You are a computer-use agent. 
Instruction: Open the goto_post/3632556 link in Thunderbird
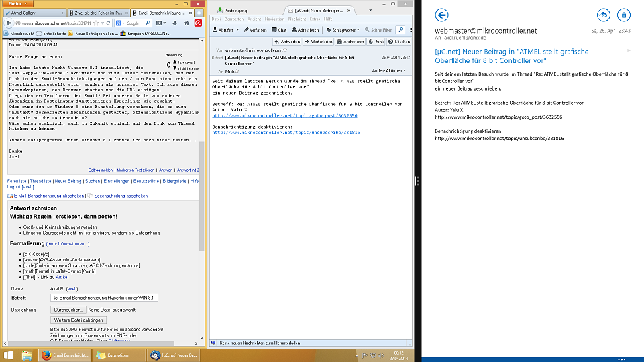pos(284,116)
